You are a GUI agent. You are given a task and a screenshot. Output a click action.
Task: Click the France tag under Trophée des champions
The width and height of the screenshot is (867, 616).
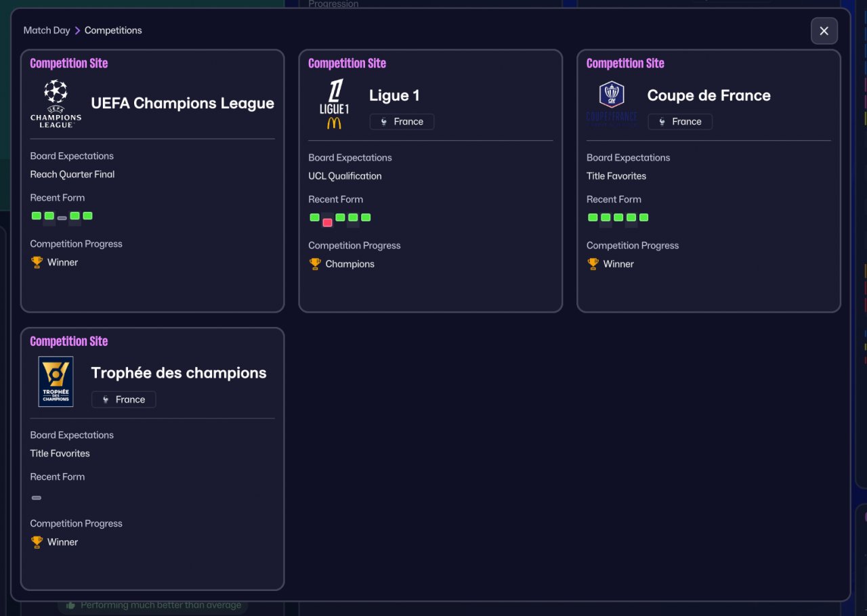(123, 399)
